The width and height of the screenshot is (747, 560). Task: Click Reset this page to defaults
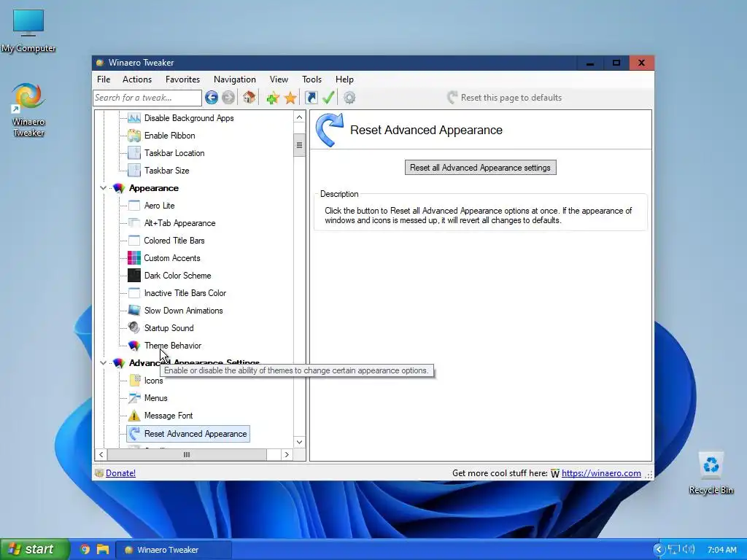pyautogui.click(x=505, y=98)
